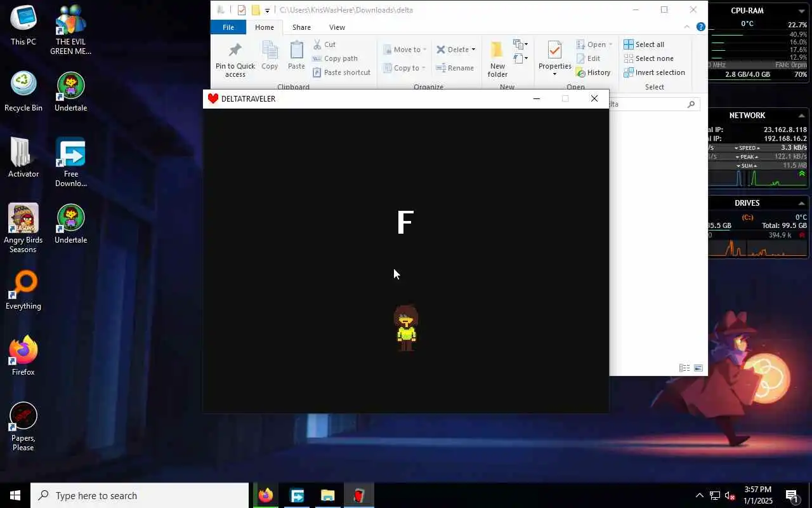This screenshot has width=812, height=508.
Task: Click search magnifier in Explorer search box
Action: click(x=691, y=104)
